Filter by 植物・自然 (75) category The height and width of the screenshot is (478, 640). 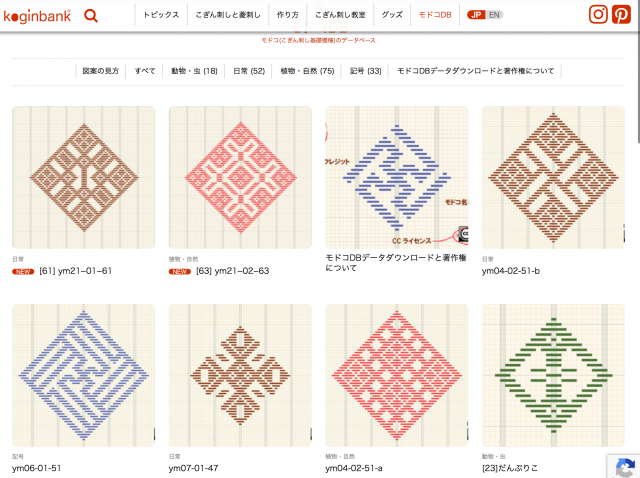point(307,71)
